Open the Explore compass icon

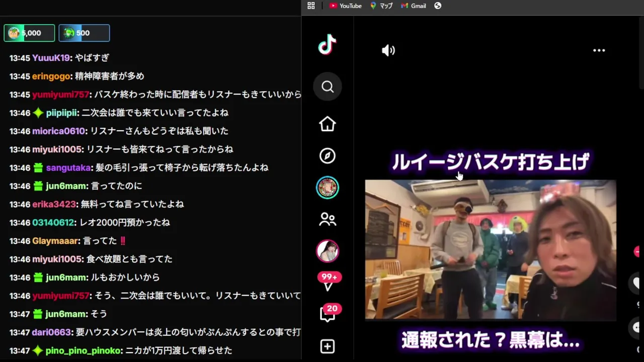[328, 156]
